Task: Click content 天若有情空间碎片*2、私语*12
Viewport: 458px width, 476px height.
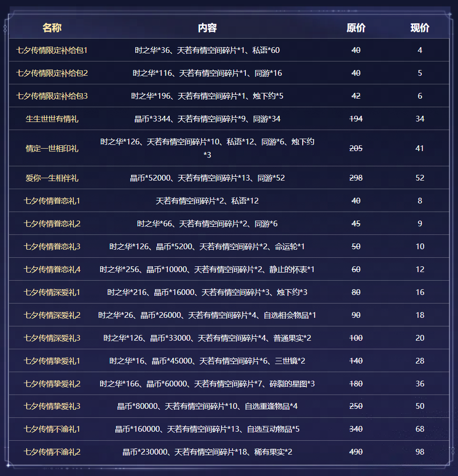Action: (207, 201)
